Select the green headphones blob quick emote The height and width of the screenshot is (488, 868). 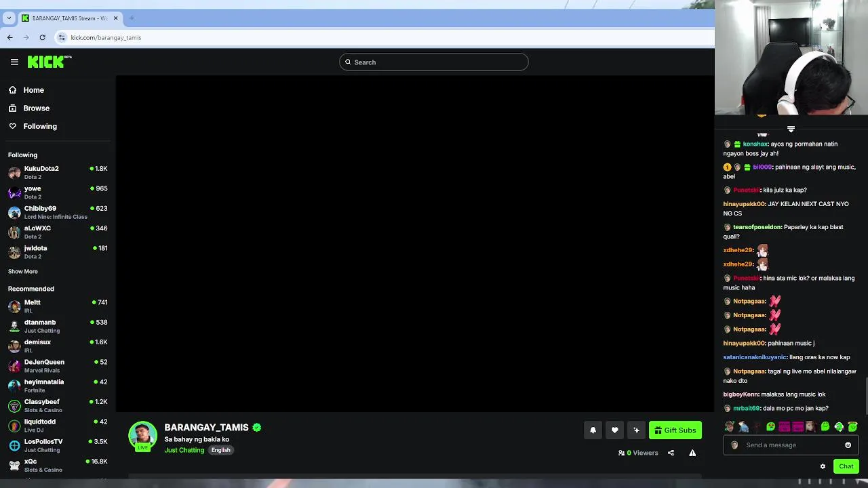point(839,427)
